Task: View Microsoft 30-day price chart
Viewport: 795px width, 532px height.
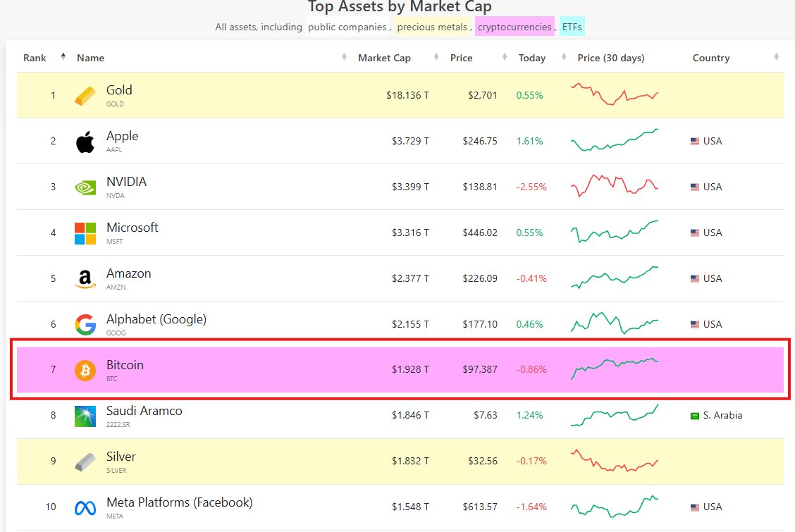Action: click(615, 231)
